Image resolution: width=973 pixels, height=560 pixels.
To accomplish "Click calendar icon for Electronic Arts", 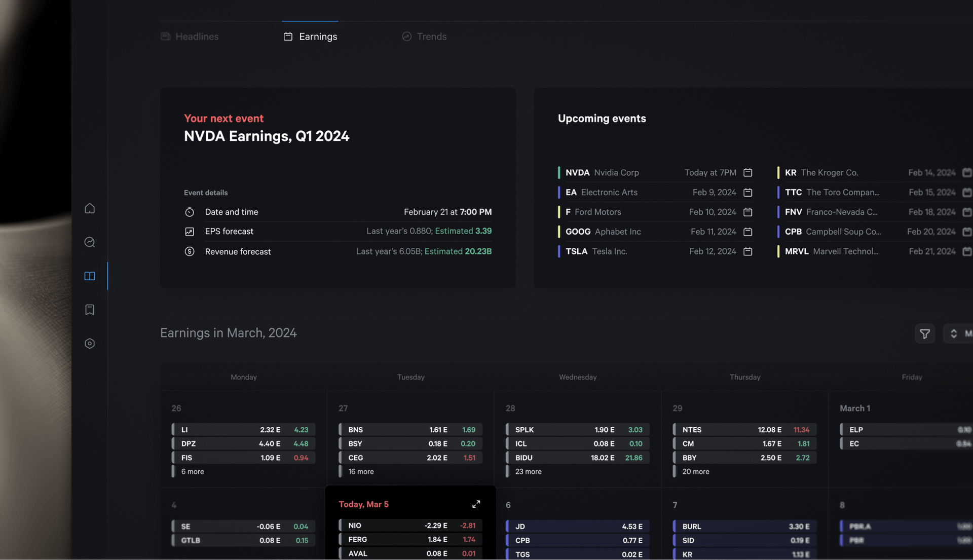I will click(747, 193).
